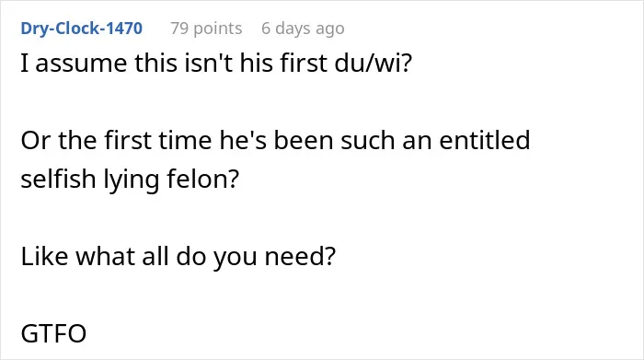Click the 6 days ago timestamp
Screen dimensions: 644x360
click(303, 29)
